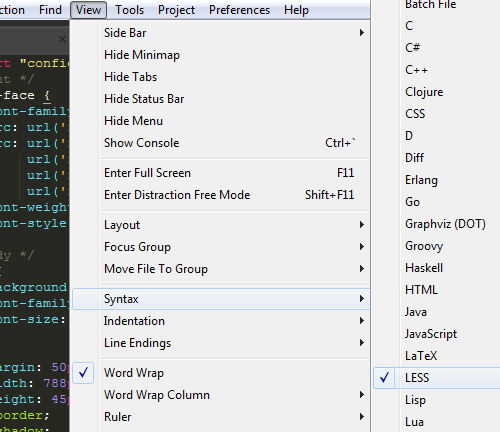Set syntax to Lua
500x432 pixels.
click(x=437, y=422)
